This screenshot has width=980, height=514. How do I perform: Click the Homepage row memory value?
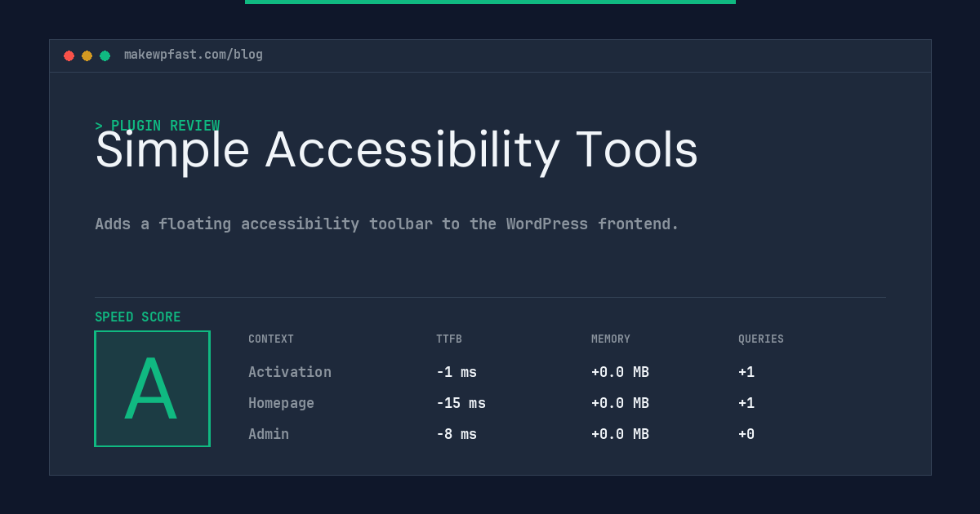620,403
